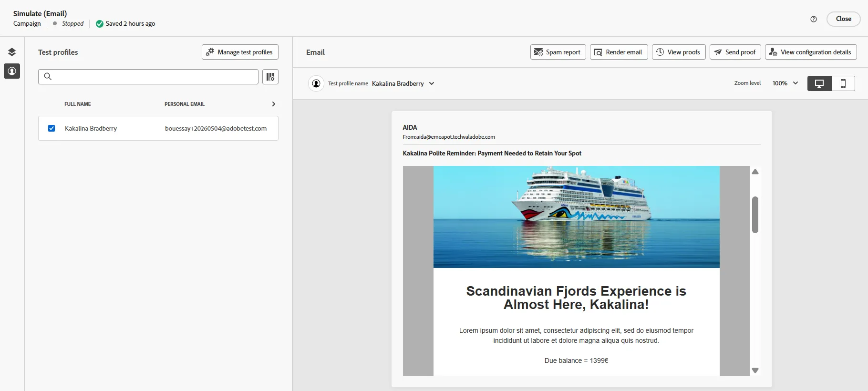
Task: Select the test profiles sidebar icon
Action: (12, 71)
